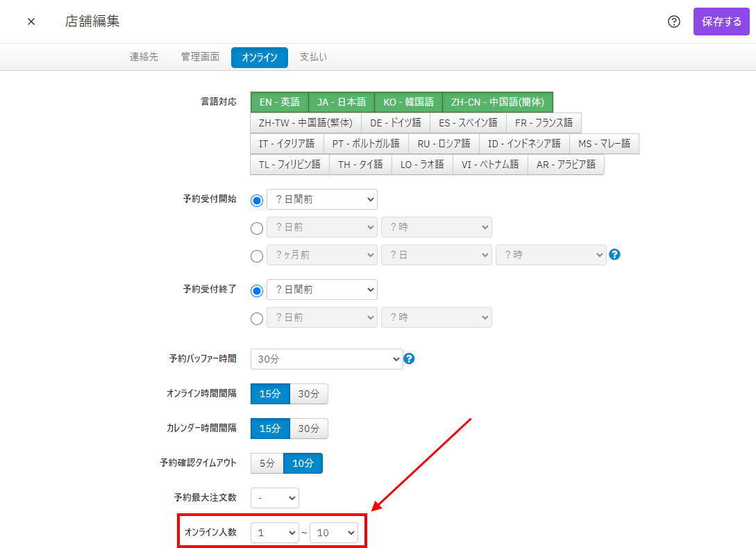Close the 店舗編集 editor with the X icon

pos(31,22)
